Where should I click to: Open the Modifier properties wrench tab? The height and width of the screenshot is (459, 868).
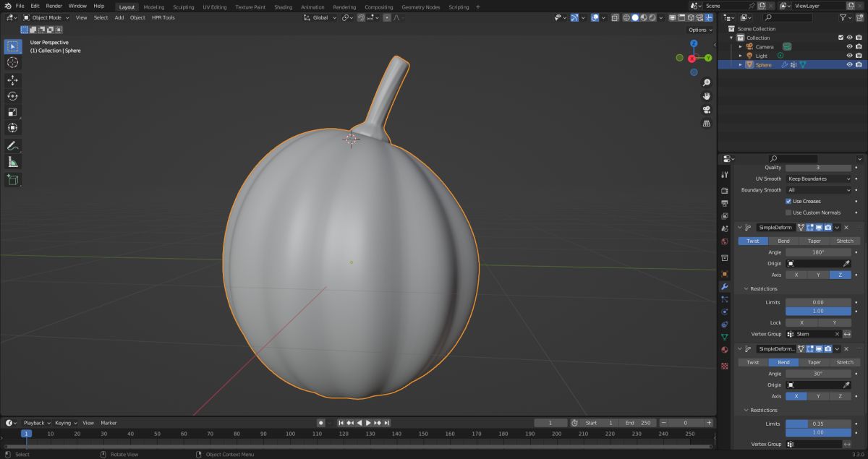click(725, 287)
